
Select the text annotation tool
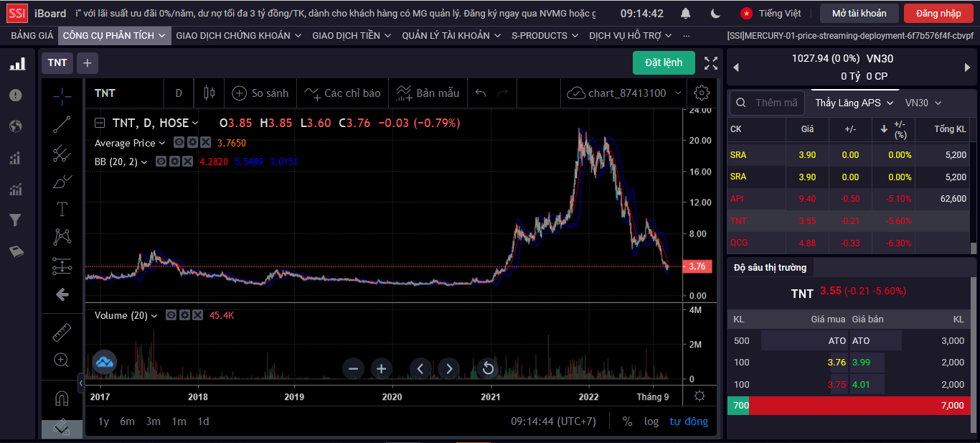pyautogui.click(x=62, y=209)
